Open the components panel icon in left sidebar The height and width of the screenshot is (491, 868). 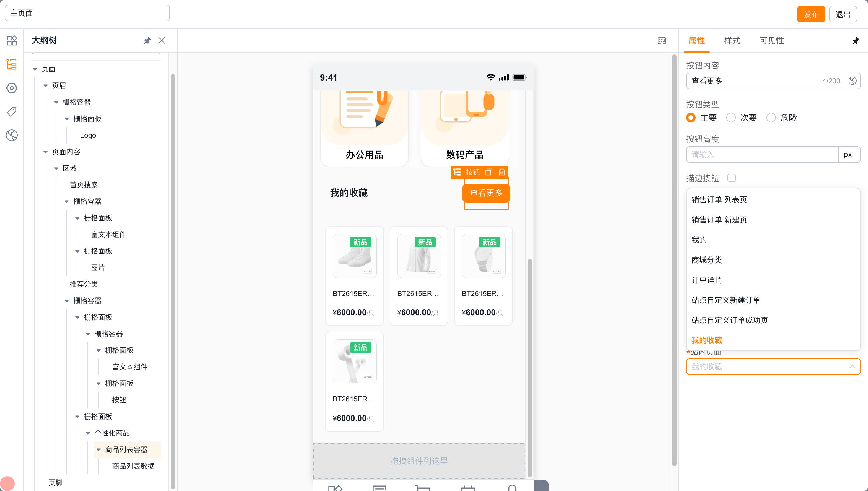[x=12, y=40]
